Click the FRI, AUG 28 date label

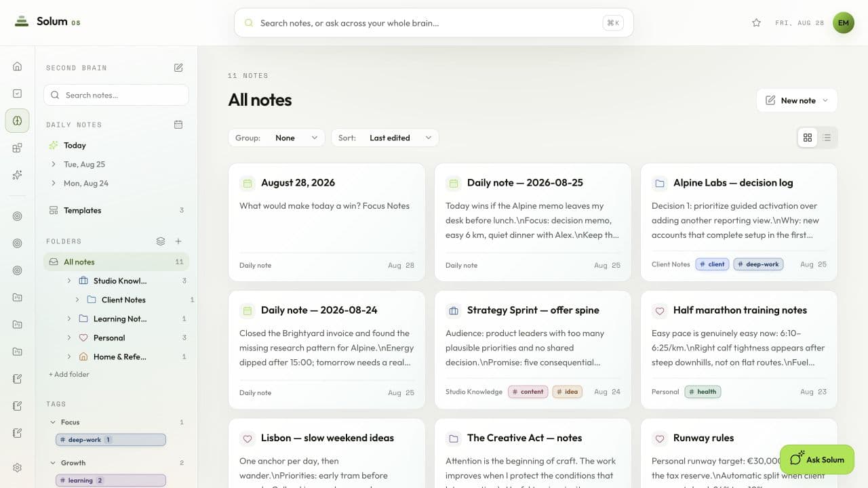(x=800, y=23)
